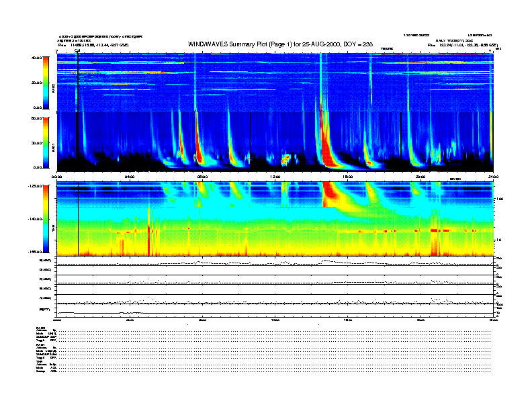Click the 08:00 tick label under RAD1 panel

point(202,177)
